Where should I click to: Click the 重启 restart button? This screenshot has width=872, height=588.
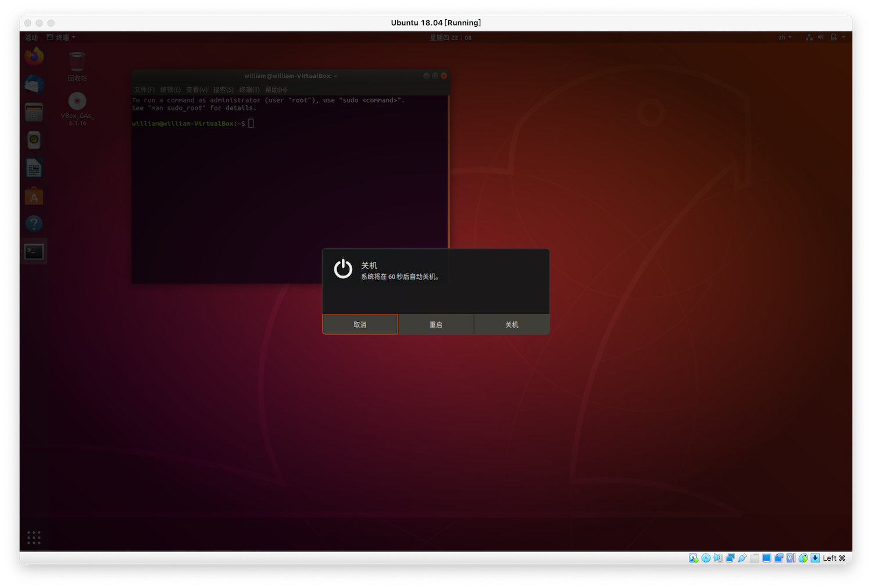click(x=436, y=324)
